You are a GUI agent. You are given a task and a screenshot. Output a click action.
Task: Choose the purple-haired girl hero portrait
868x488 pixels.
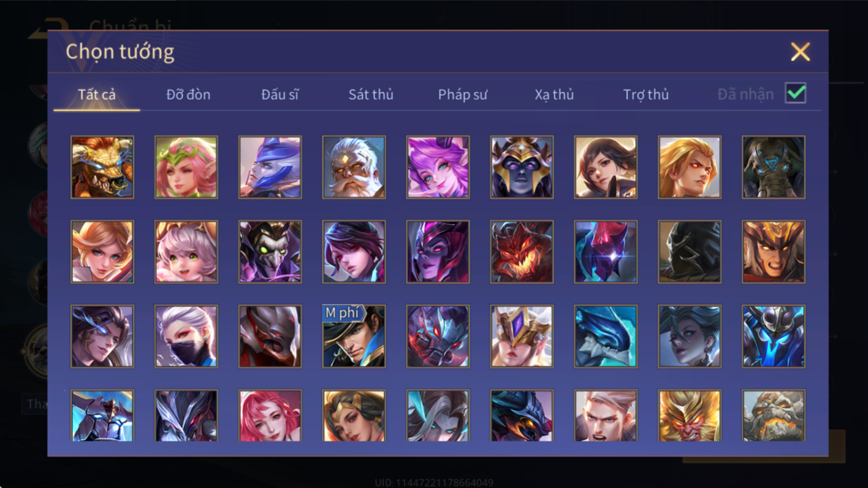pyautogui.click(x=438, y=167)
